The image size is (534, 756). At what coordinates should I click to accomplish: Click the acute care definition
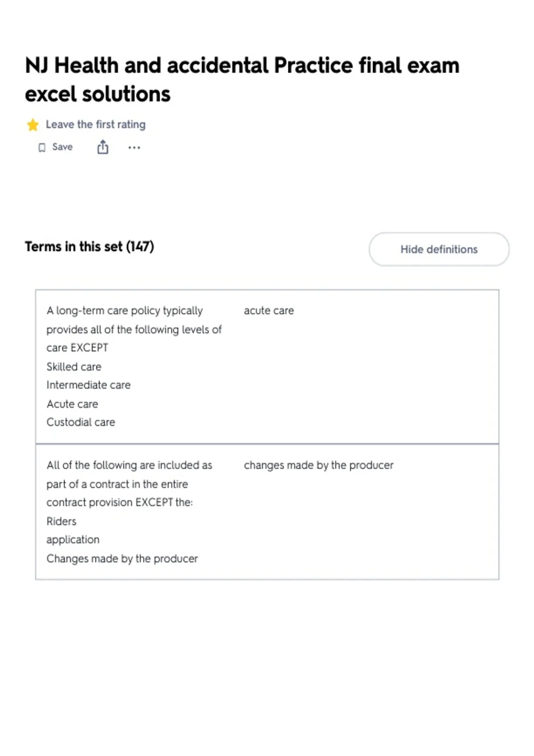(x=269, y=310)
